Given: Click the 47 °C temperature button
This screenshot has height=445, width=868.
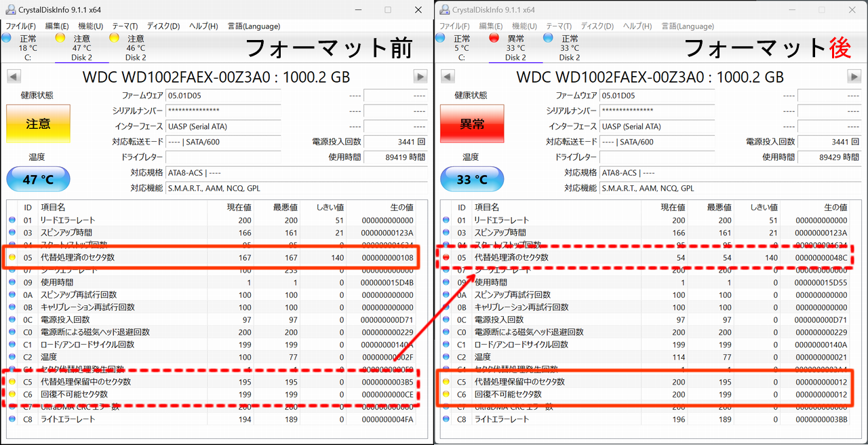Looking at the screenshot, I should [x=38, y=180].
